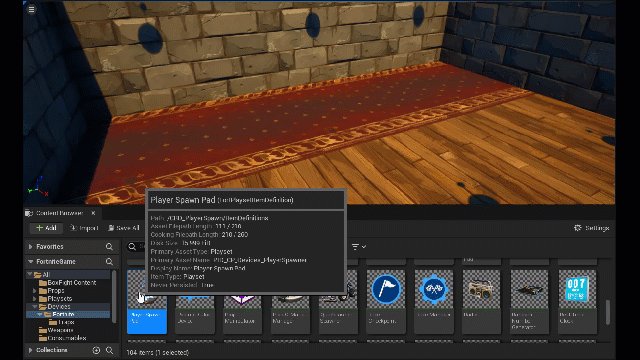Search within Favorites magnifier icon
The image size is (640, 360).
[x=109, y=247]
